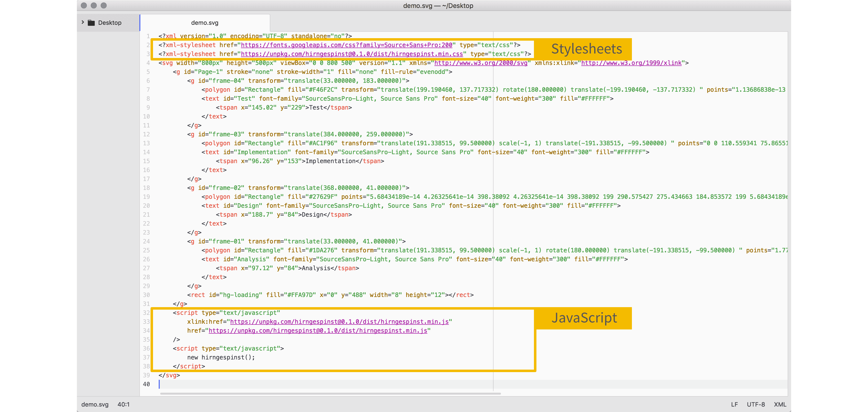Click the Desktop tree item label
This screenshot has height=412, width=868.
110,23
